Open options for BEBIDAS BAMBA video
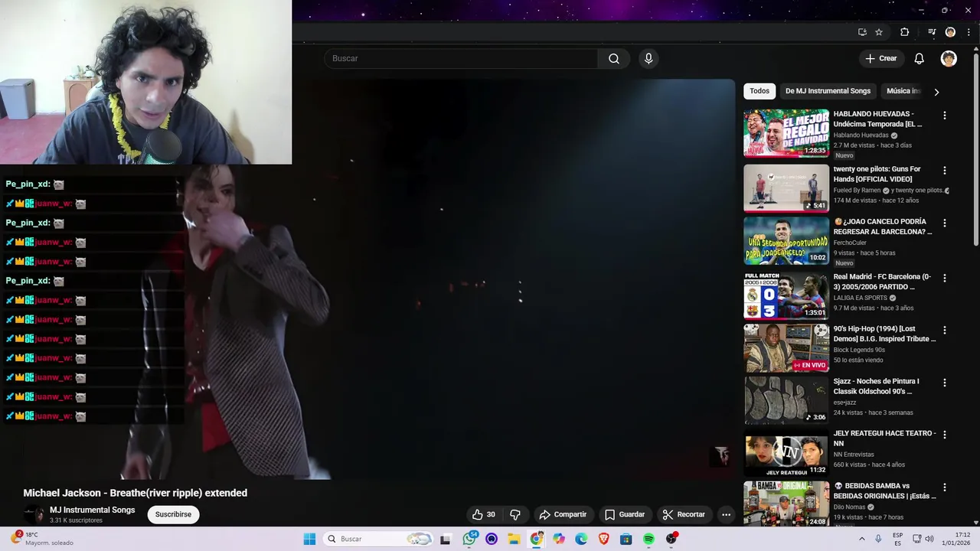Viewport: 980px width, 551px height. click(944, 487)
